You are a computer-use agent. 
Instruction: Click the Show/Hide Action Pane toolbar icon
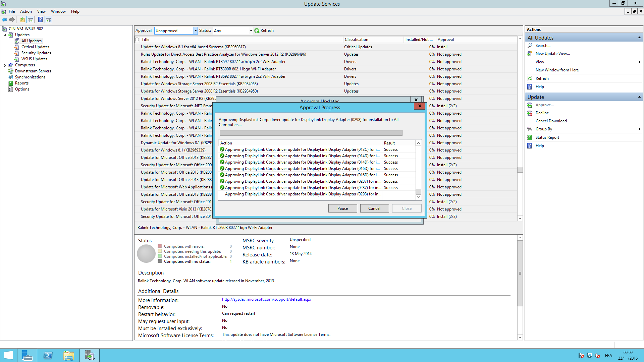[x=49, y=20]
